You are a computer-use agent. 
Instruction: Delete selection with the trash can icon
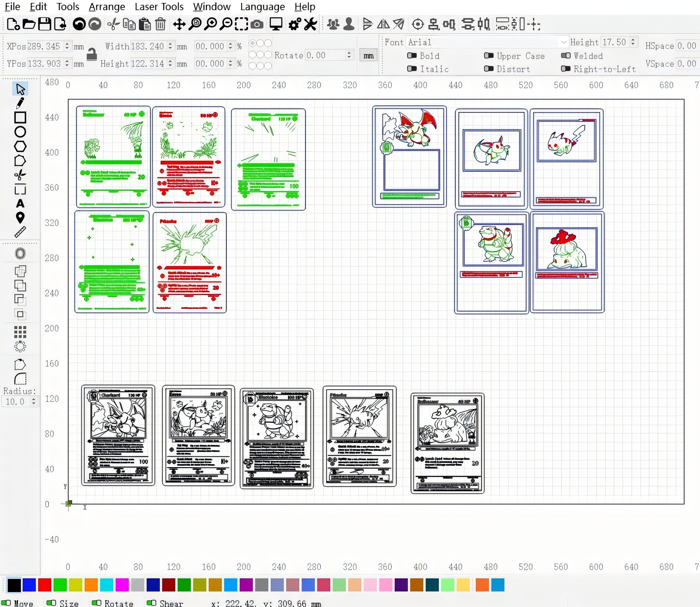[x=160, y=24]
